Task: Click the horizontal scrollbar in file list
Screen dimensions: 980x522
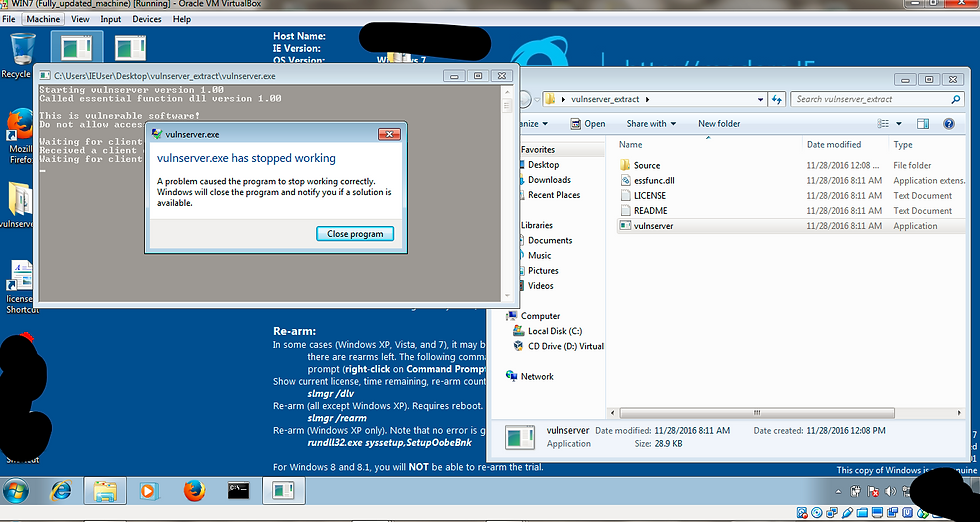Action: [756, 413]
